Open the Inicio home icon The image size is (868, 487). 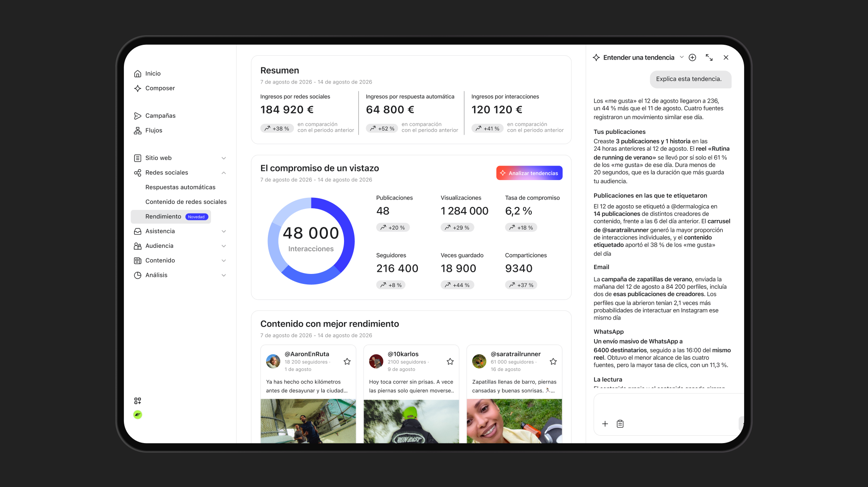(x=137, y=73)
